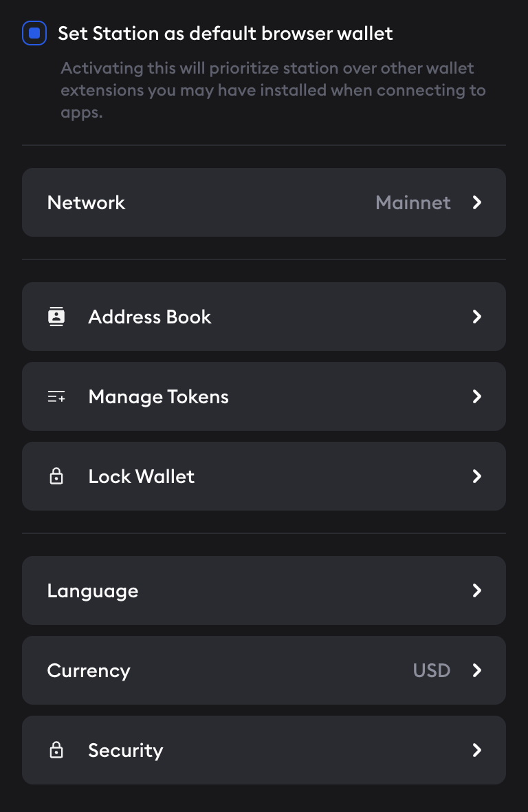Screen dimensions: 528x812
Task: Open the Address Book label
Action: pyautogui.click(x=150, y=317)
